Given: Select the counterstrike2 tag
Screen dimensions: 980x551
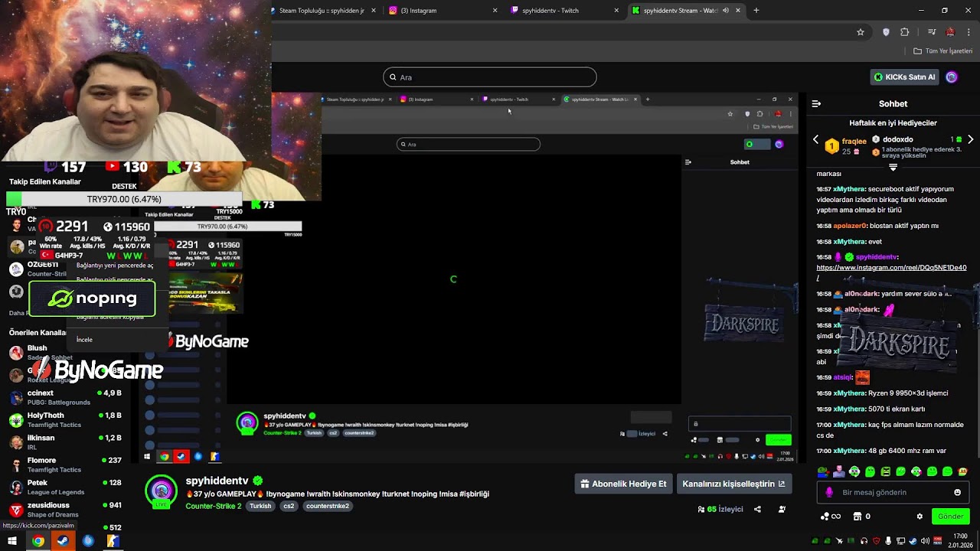Looking at the screenshot, I should coord(328,506).
